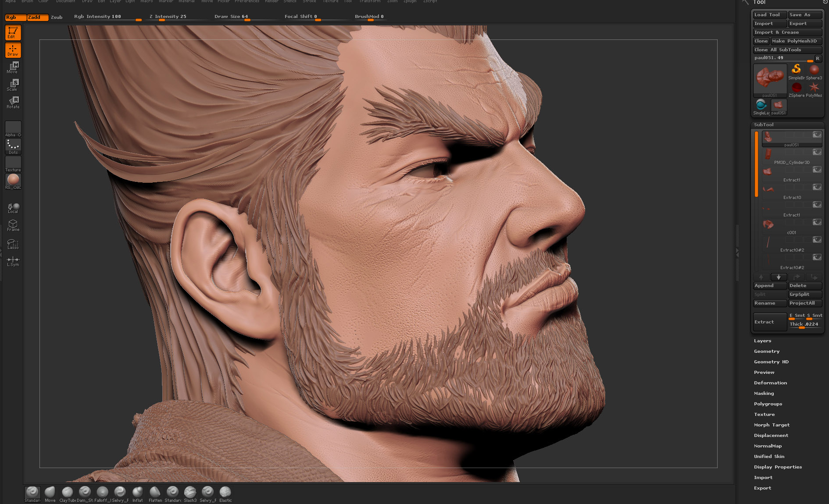Select the SimpleBrush tool icon
The width and height of the screenshot is (829, 504).
coord(796,72)
